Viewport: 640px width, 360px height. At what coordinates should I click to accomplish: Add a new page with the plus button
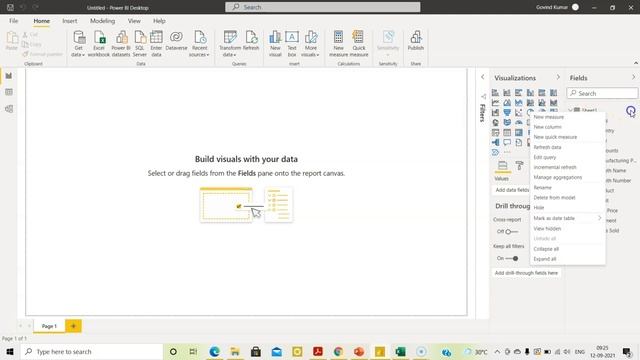[x=73, y=326]
